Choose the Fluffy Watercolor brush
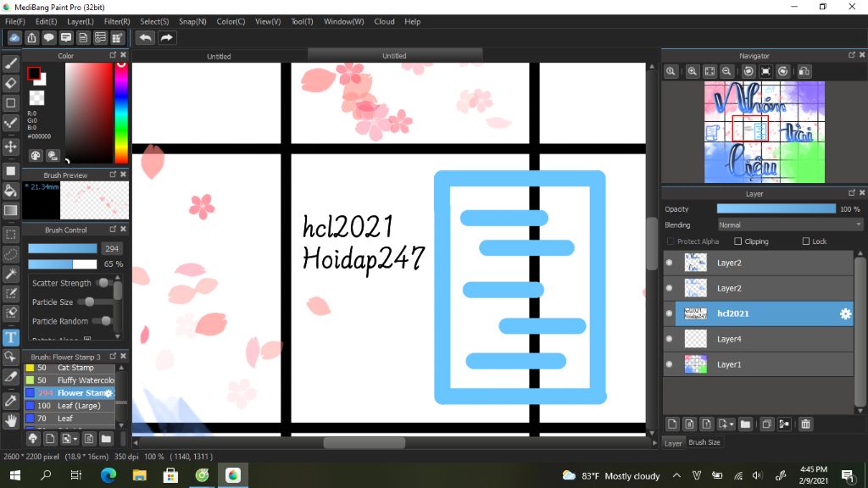The height and width of the screenshot is (488, 868). (x=70, y=380)
